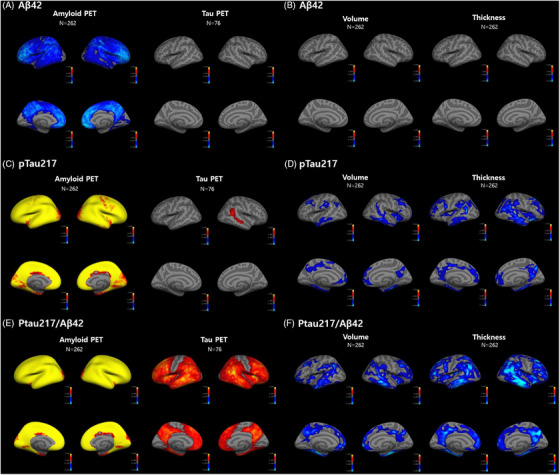Select "Volume" label in panel F
560x475 pixels.
pos(355,337)
